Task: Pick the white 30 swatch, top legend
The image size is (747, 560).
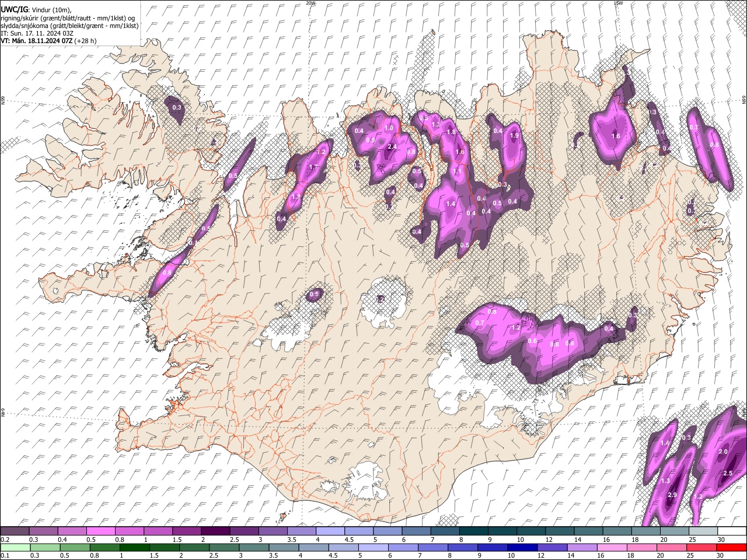Action: 732,531
